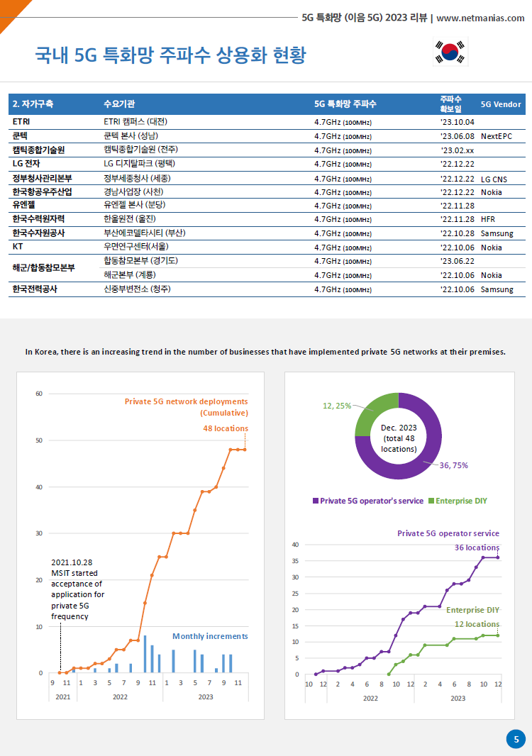Click the 'LG CNS' vendor cell
532x756 pixels.
pos(494,179)
